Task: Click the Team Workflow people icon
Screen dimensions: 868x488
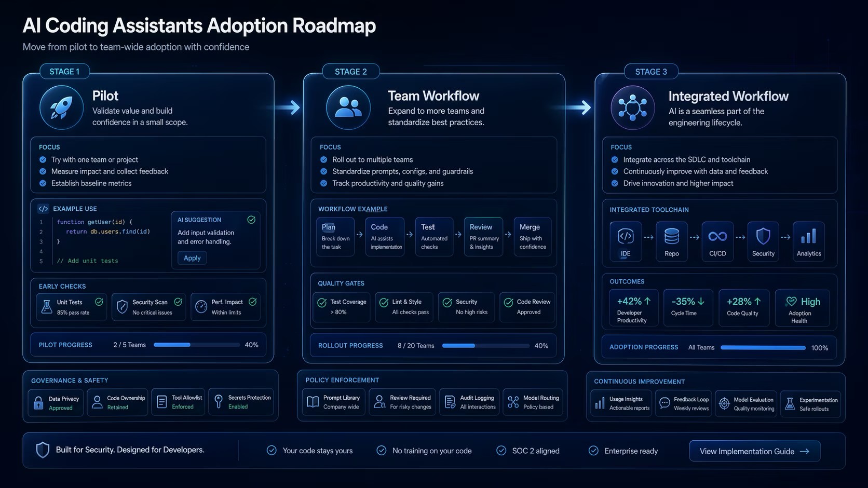Action: point(348,107)
